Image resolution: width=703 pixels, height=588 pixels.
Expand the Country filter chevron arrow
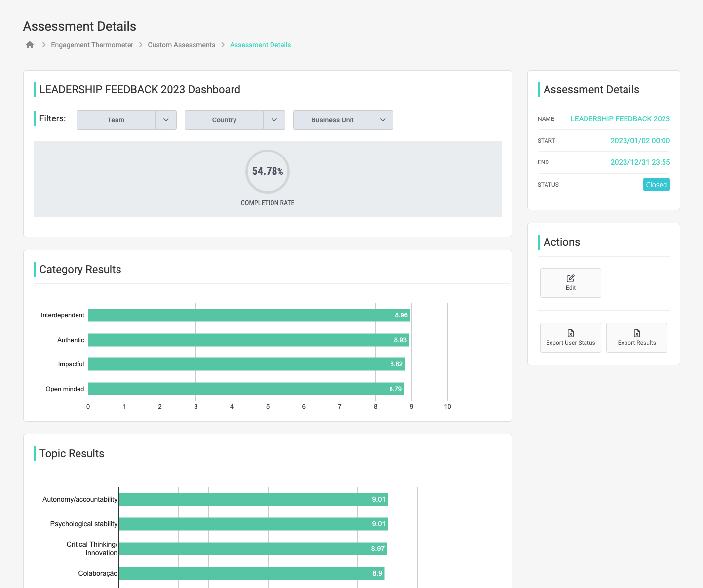(274, 120)
